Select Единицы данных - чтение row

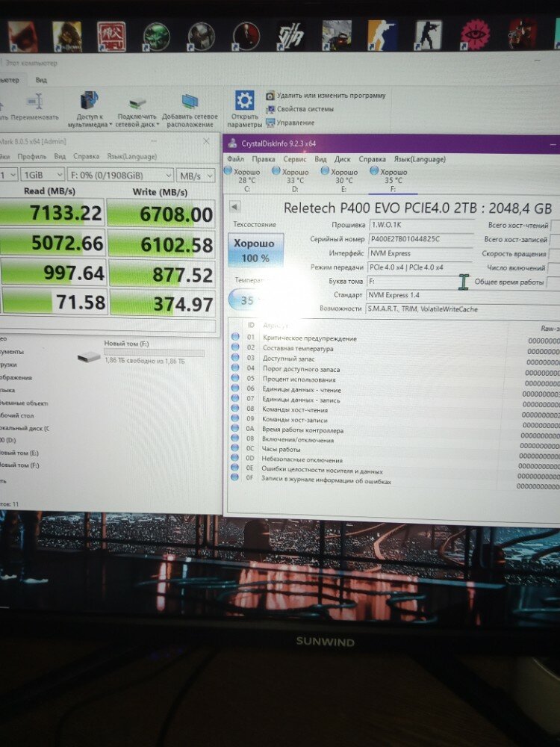click(x=395, y=390)
